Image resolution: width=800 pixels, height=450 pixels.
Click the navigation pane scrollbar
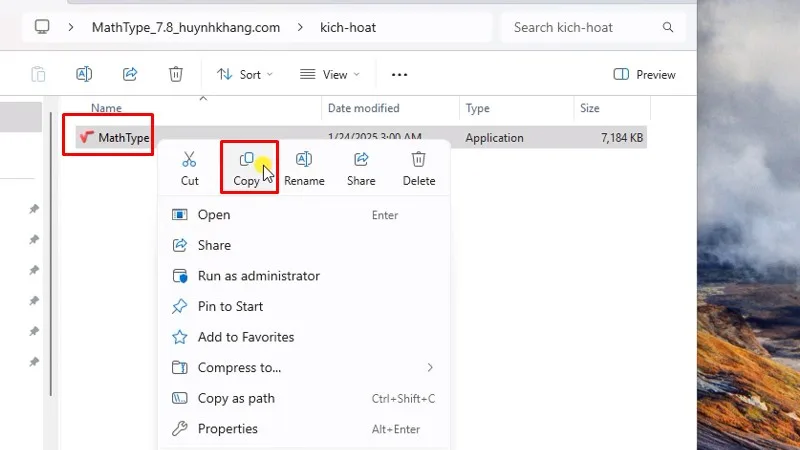coord(51,254)
